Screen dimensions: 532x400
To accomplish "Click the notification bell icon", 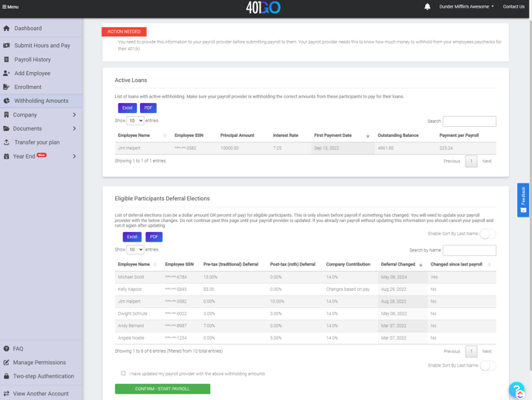I will 427,7.
